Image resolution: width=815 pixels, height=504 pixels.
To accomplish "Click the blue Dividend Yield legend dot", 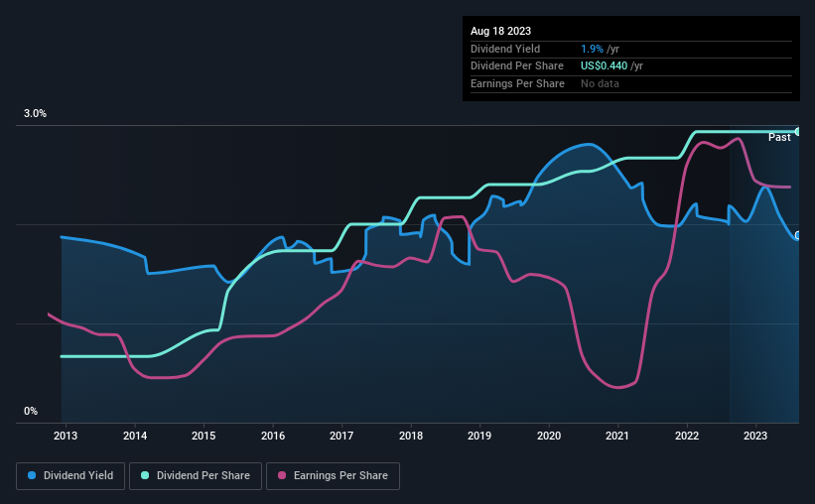I will coord(32,475).
